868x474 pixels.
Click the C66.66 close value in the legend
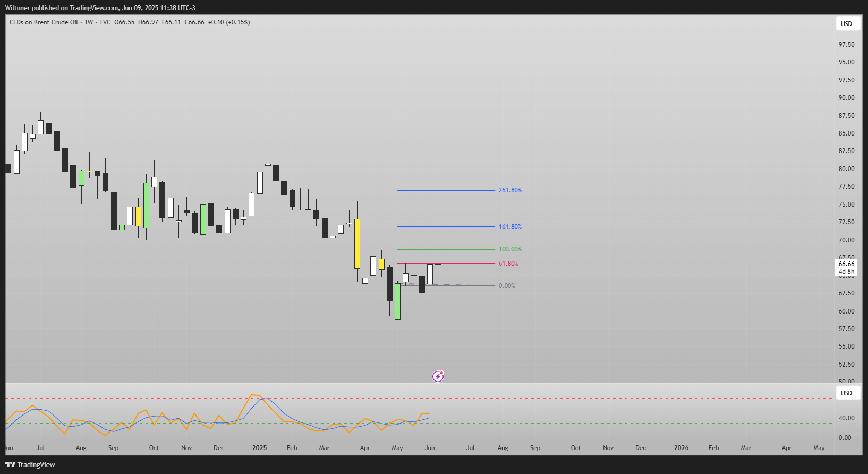(x=194, y=22)
